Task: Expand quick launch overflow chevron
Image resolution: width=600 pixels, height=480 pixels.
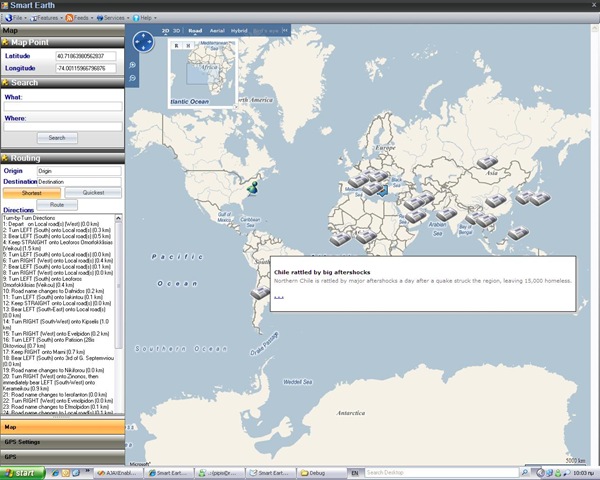Action: 87,470
